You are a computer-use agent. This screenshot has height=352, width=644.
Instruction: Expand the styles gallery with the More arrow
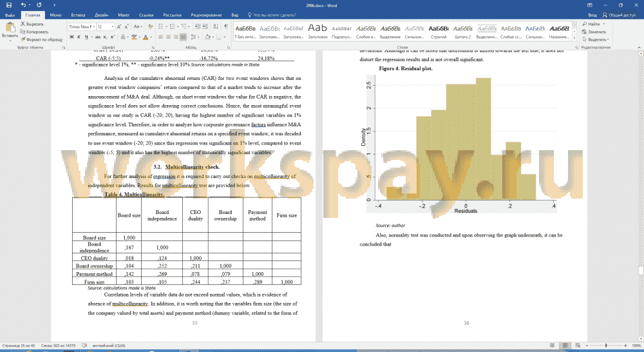tap(574, 38)
